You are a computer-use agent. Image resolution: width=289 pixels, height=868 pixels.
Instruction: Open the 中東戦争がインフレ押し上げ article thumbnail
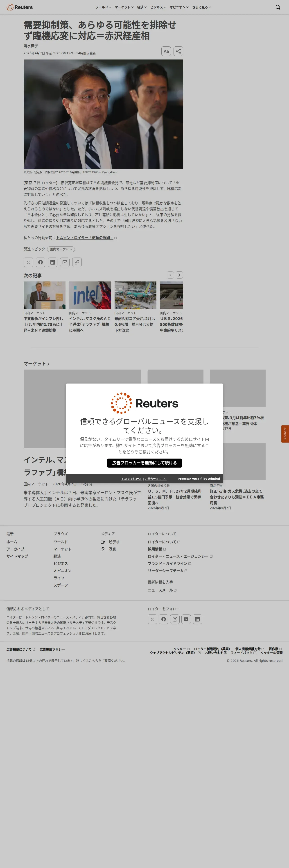44,295
